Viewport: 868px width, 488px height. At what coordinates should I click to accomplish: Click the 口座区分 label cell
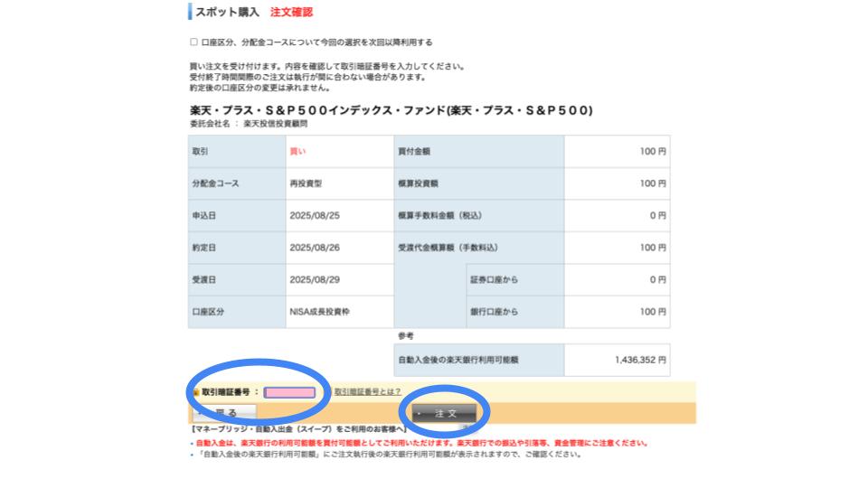[237, 312]
